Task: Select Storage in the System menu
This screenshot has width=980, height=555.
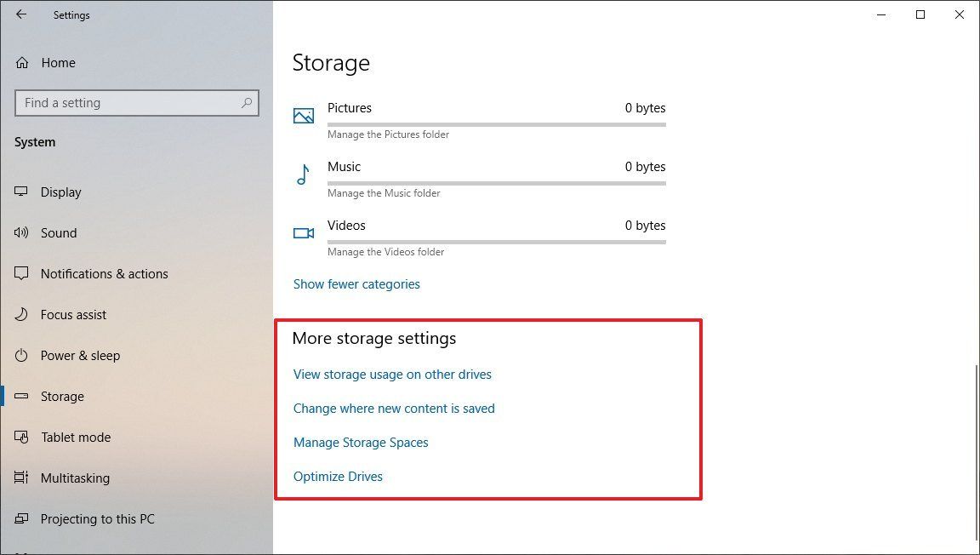Action: pyautogui.click(x=62, y=396)
